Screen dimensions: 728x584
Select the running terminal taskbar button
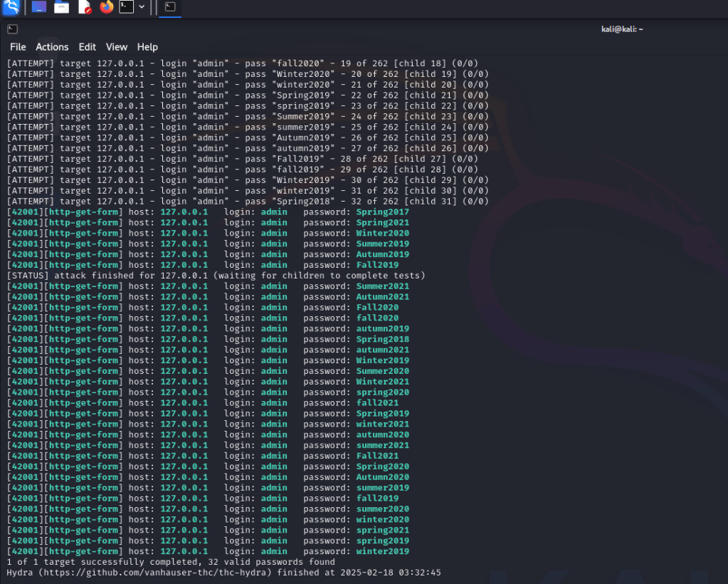pos(170,8)
